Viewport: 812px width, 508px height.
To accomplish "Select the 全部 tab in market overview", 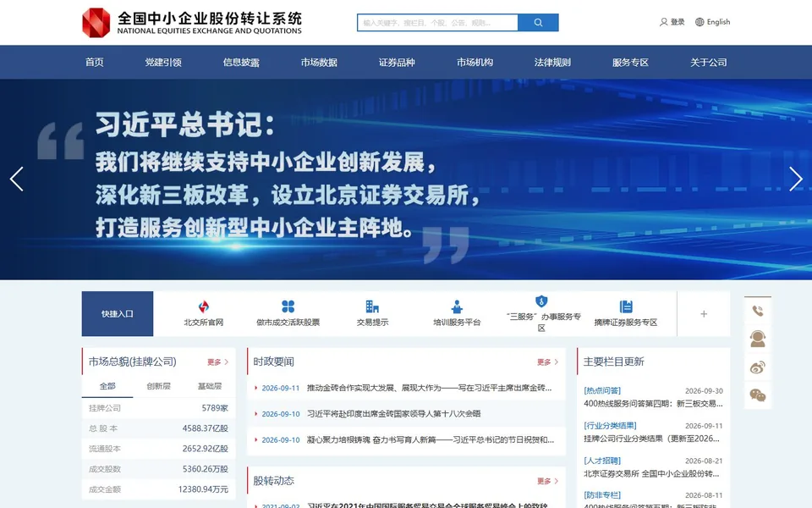I will pos(107,386).
